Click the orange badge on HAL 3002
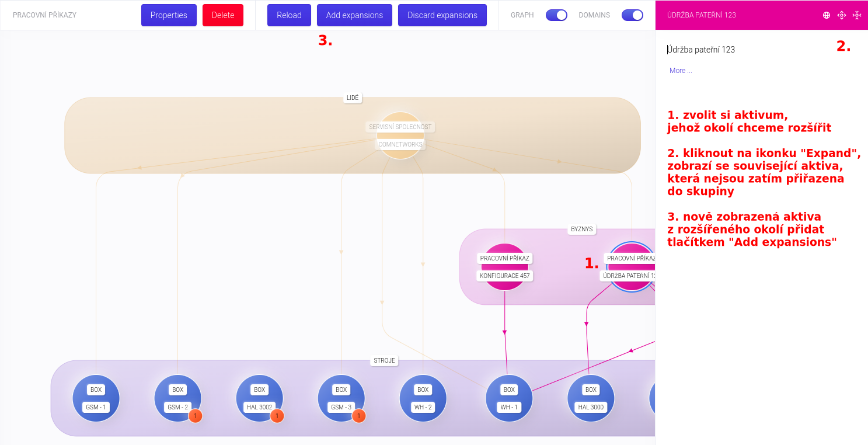The width and height of the screenshot is (868, 445). [x=278, y=416]
